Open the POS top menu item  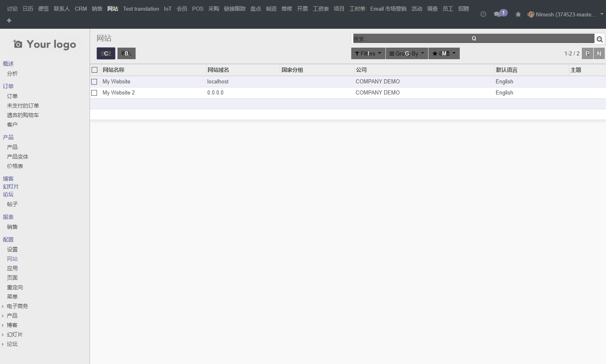tap(198, 9)
